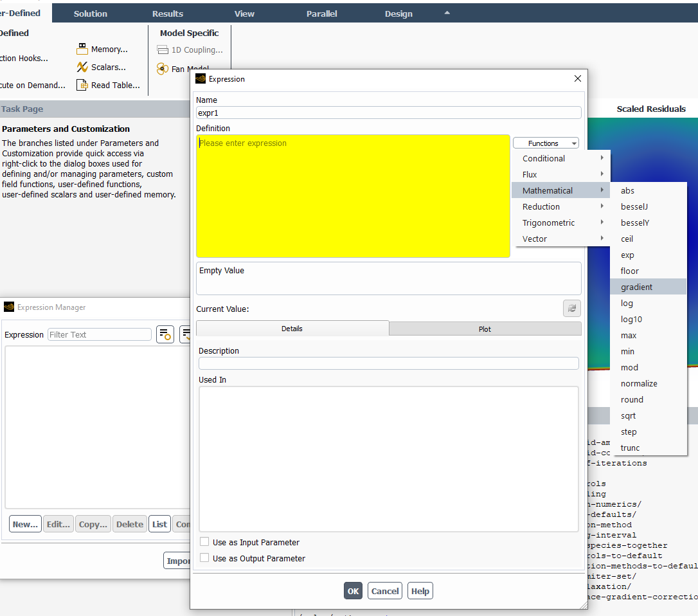Screen dimensions: 698x616
Task: Select the step function
Action: point(649,431)
